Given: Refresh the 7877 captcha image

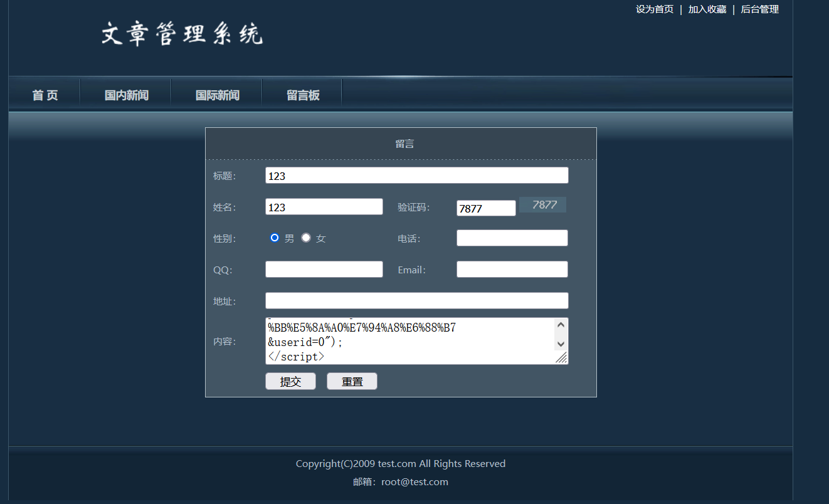Looking at the screenshot, I should click(542, 204).
